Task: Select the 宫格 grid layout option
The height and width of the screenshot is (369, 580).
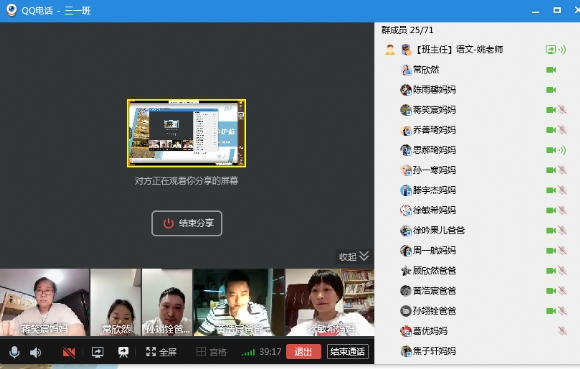Action: point(211,352)
